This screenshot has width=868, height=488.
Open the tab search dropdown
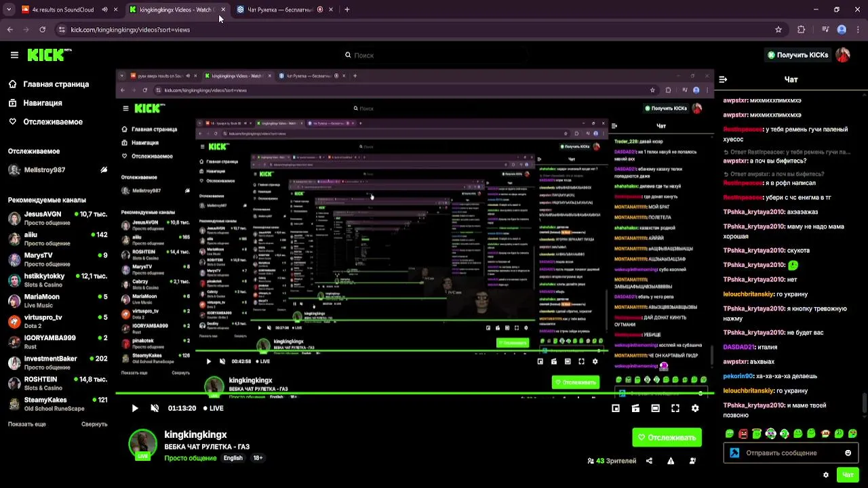(x=9, y=9)
